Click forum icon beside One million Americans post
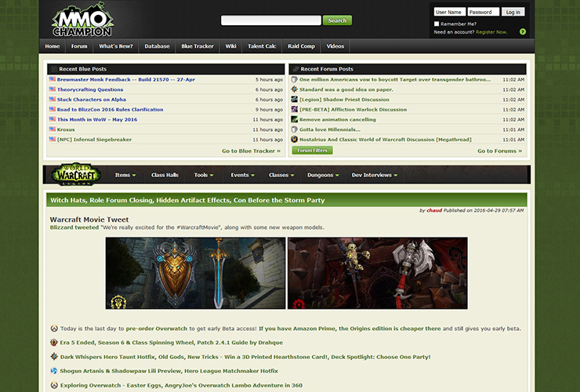The height and width of the screenshot is (392, 580). (295, 79)
